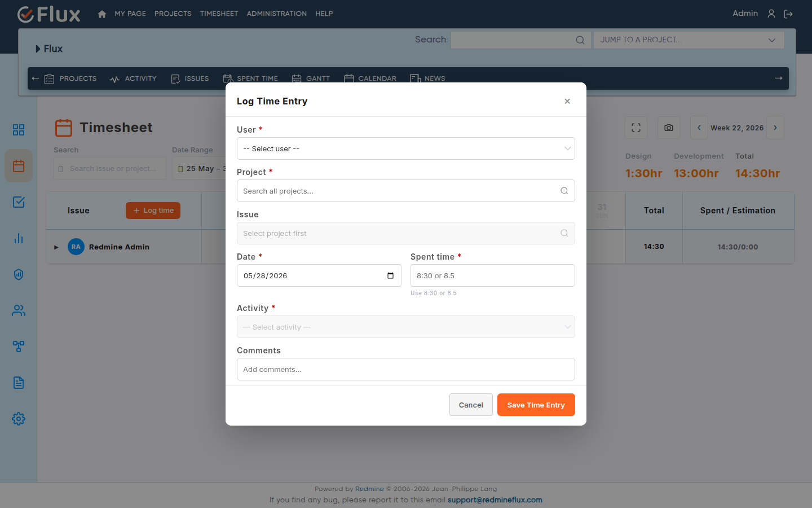Open My Page menu
Viewport: 812px width, 508px height.
tap(130, 14)
